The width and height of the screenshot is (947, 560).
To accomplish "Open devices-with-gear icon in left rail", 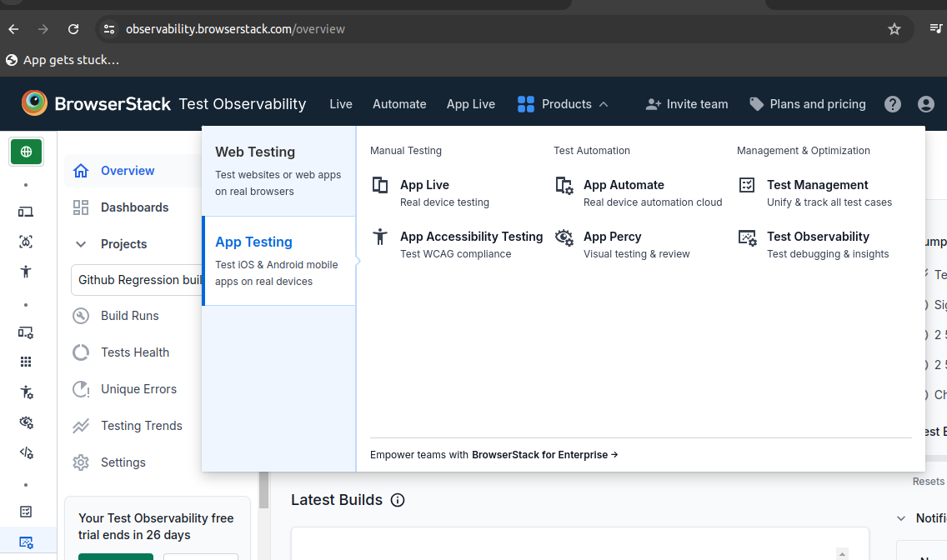I will point(25,332).
